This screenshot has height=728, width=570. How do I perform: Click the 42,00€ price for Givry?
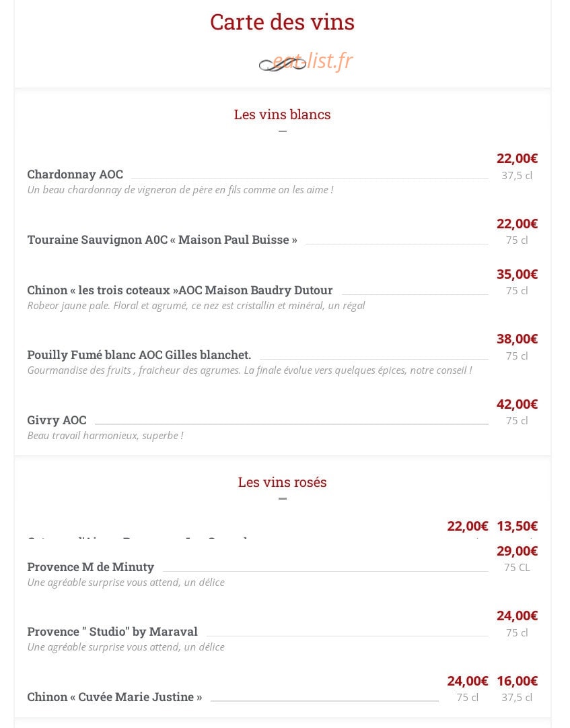517,404
